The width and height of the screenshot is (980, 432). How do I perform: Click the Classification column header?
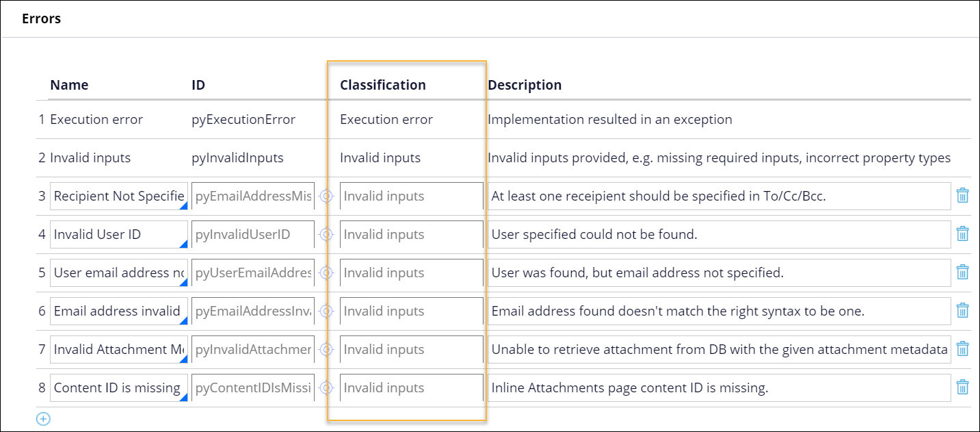pos(383,85)
